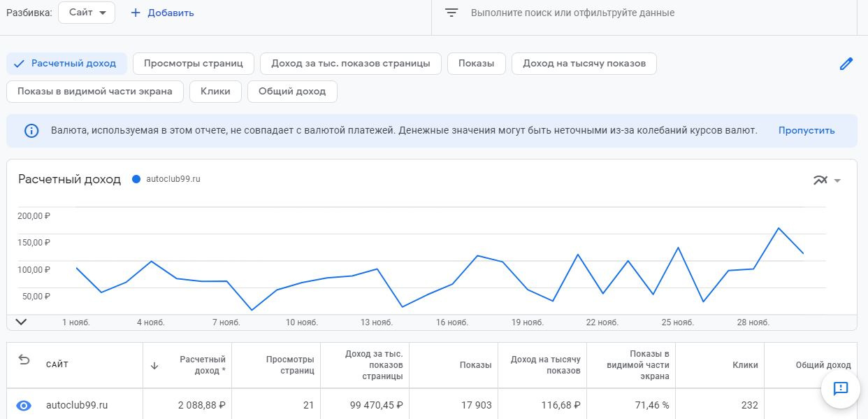
Task: Click the back arrow icon in table header
Action: click(24, 360)
